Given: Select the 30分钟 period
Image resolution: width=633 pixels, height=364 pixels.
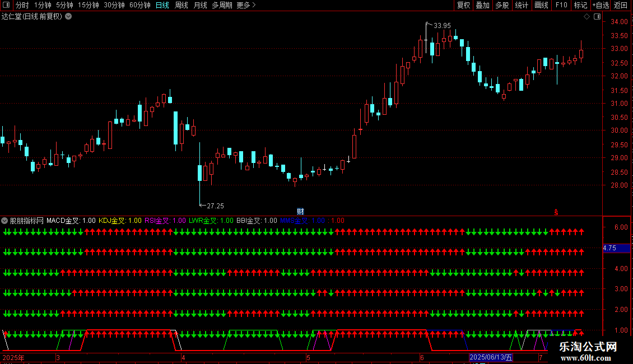Looking at the screenshot, I should (114, 5).
